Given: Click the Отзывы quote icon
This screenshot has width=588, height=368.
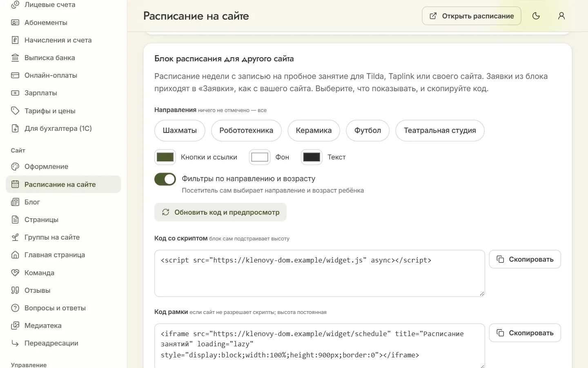Looking at the screenshot, I should point(15,290).
